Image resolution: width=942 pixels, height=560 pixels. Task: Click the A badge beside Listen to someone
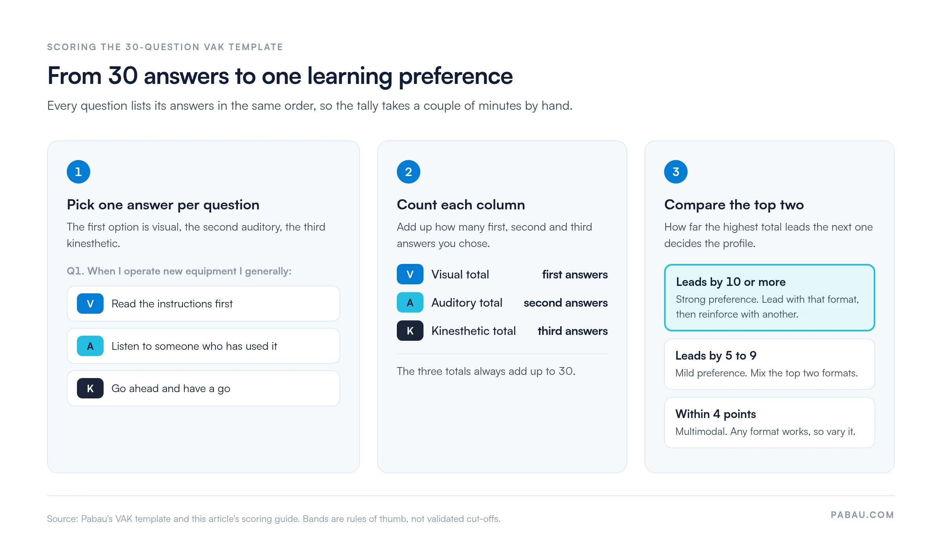click(90, 346)
